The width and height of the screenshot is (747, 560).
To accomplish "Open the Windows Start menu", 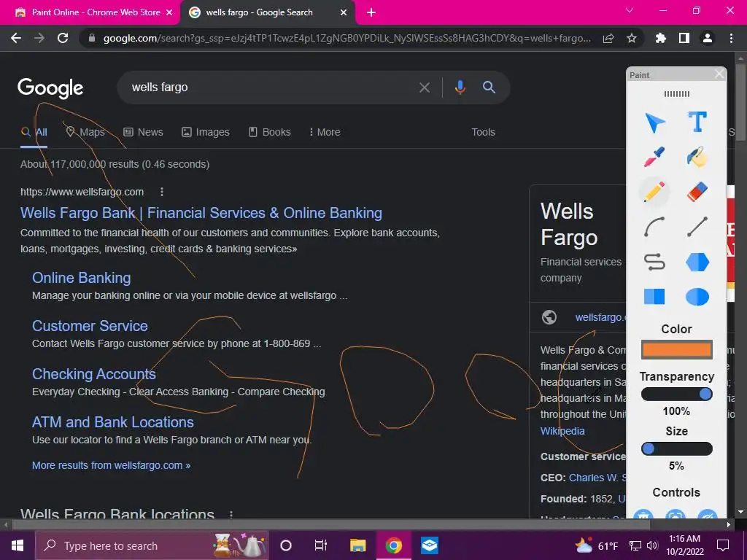I will (x=18, y=545).
